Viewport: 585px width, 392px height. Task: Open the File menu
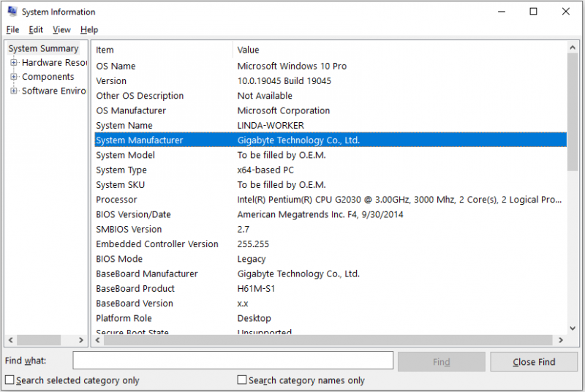[12, 30]
